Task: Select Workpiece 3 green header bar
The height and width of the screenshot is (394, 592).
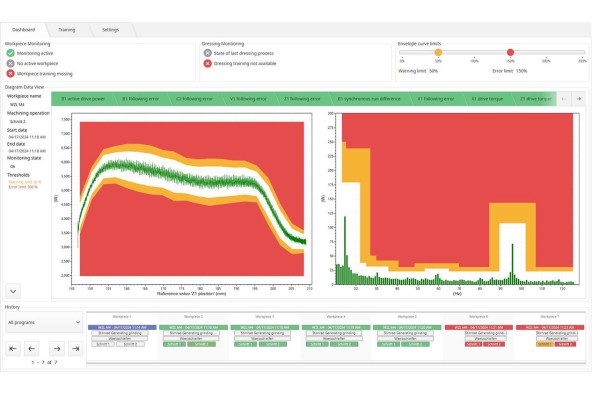Action: 265,328
